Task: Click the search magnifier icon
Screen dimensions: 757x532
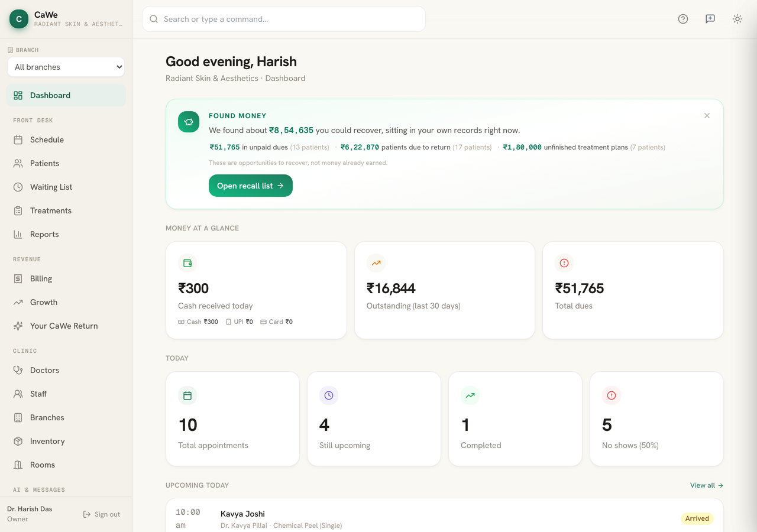Action: coord(154,19)
